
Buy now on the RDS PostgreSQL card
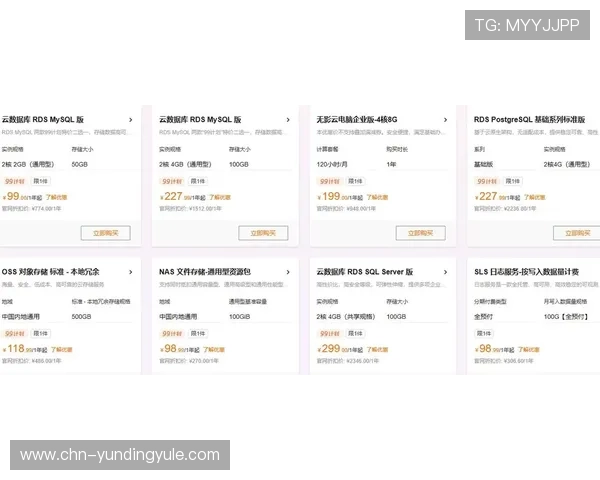coord(577,233)
